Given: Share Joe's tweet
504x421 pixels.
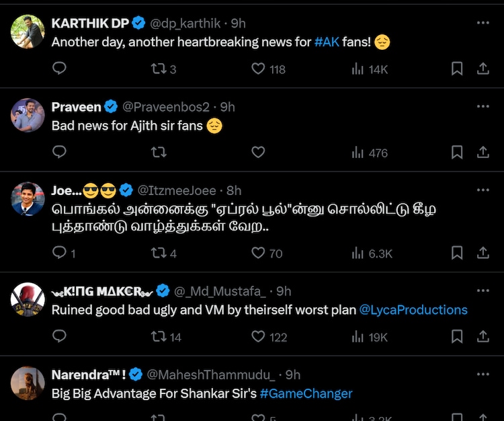Looking at the screenshot, I should tap(482, 253).
